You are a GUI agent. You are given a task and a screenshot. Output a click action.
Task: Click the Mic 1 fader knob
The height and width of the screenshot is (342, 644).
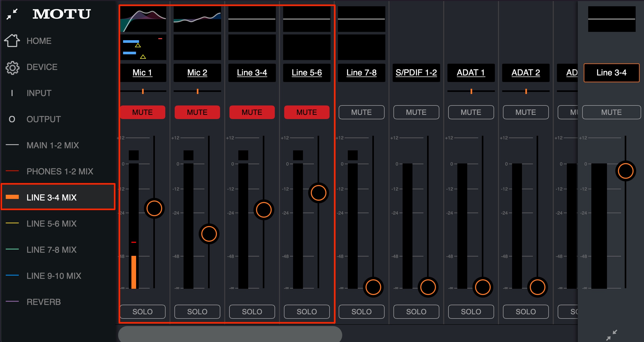click(154, 208)
